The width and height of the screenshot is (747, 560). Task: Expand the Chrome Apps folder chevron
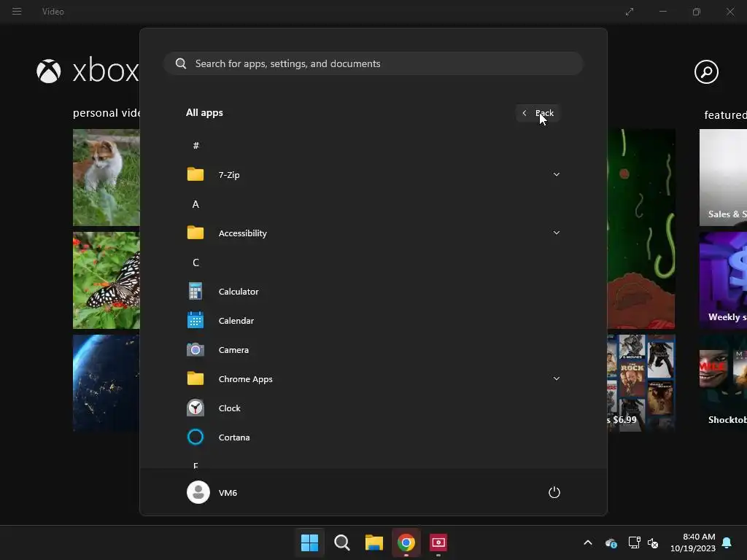556,379
